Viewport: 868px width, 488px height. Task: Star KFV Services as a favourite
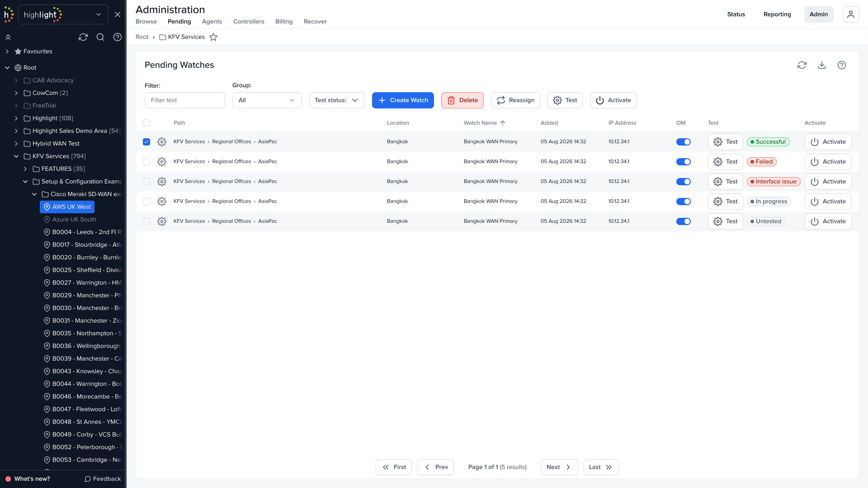(213, 37)
